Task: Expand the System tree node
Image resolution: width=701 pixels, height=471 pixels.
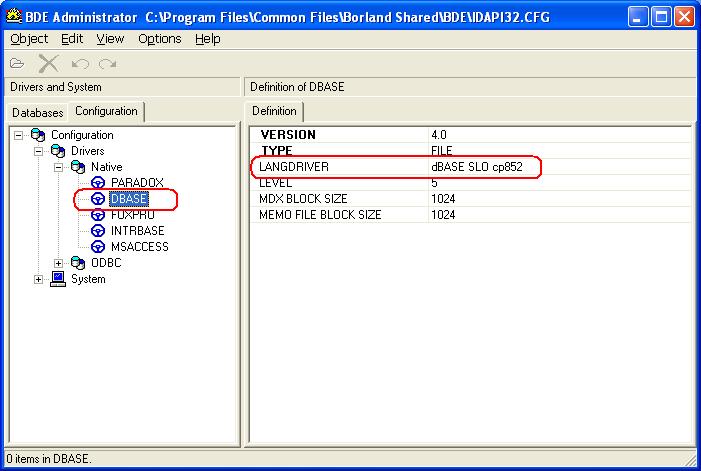Action: (38, 279)
